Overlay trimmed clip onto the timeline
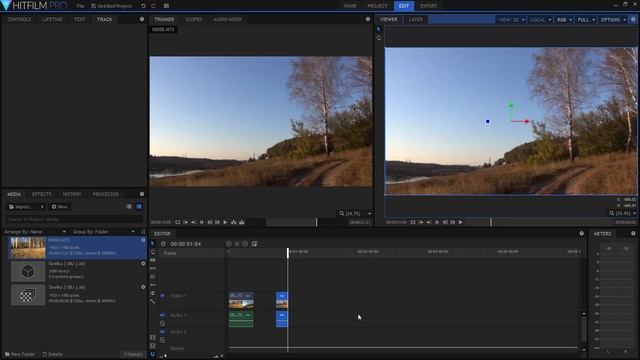 pos(242,222)
